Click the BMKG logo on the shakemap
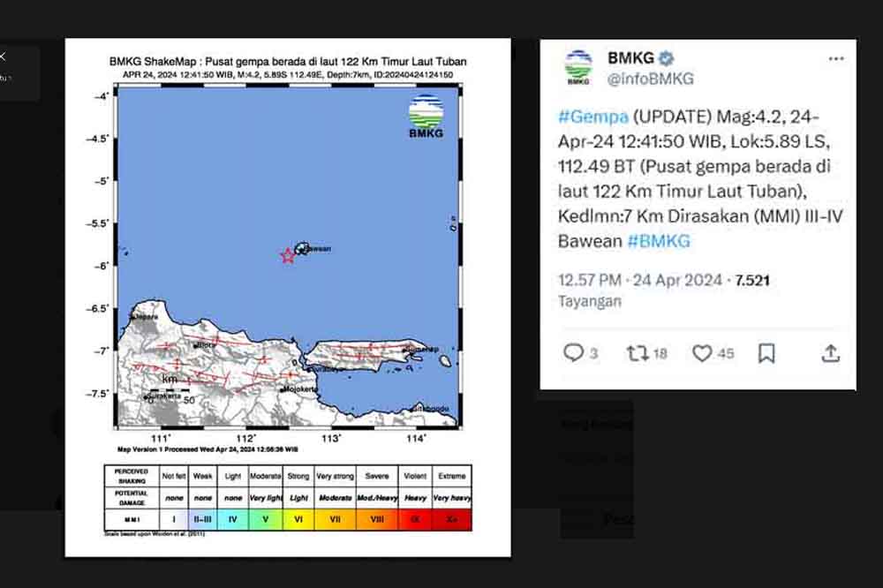 [426, 117]
